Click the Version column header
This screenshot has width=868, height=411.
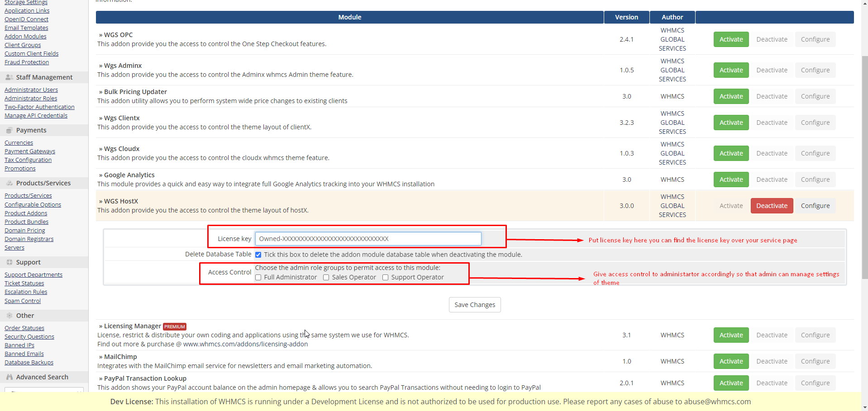(626, 17)
